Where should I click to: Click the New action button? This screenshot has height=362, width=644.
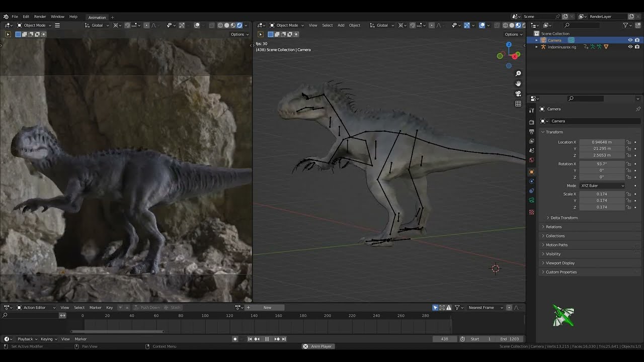[x=268, y=308]
